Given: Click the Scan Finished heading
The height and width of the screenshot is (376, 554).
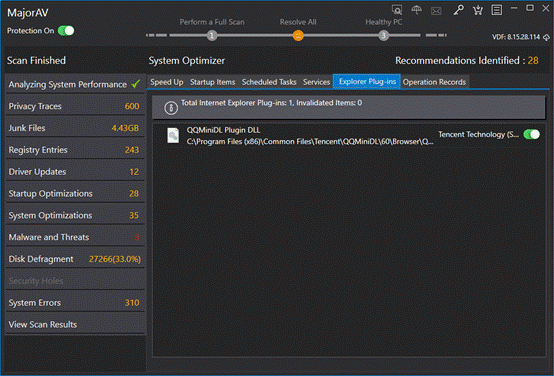Looking at the screenshot, I should [36, 60].
